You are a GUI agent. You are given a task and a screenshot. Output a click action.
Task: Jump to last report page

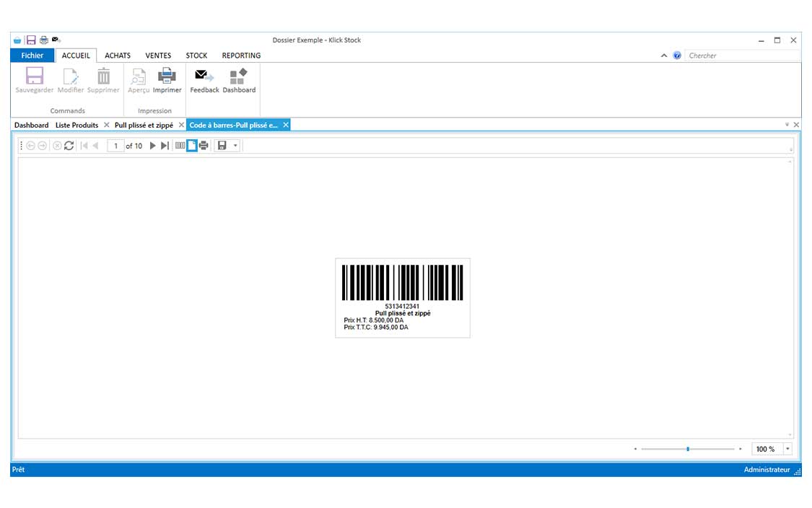165,146
